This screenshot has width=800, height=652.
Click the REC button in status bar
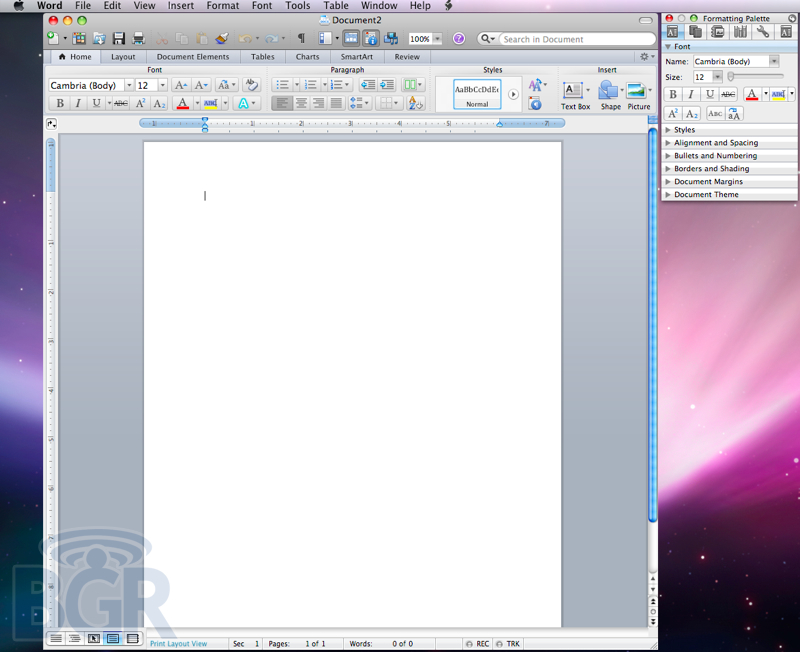pyautogui.click(x=480, y=643)
